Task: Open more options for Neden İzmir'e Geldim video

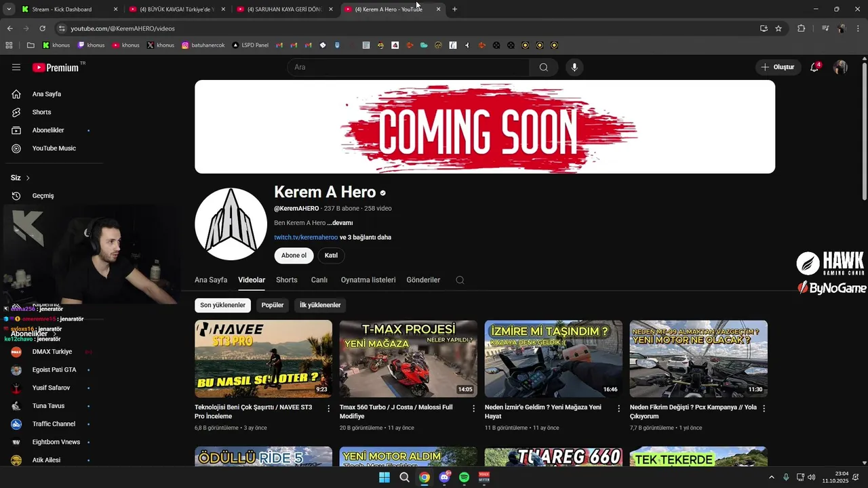Action: pos(618,409)
